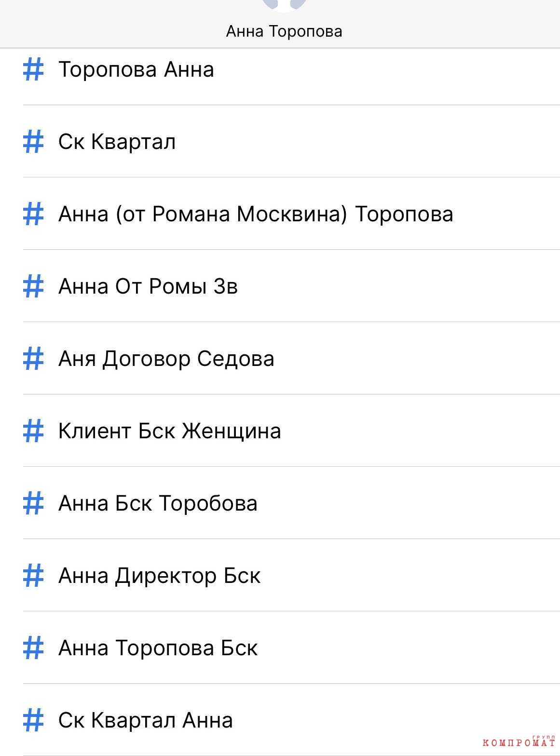Tap hashtag icon beside Клиент Бск Женщина

pos(33,431)
